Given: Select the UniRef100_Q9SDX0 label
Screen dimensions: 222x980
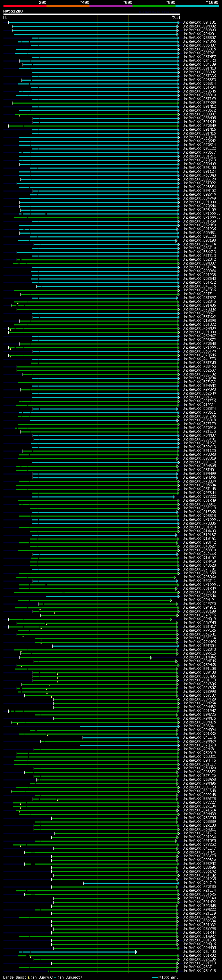Looking at the screenshot, I should point(199,577).
